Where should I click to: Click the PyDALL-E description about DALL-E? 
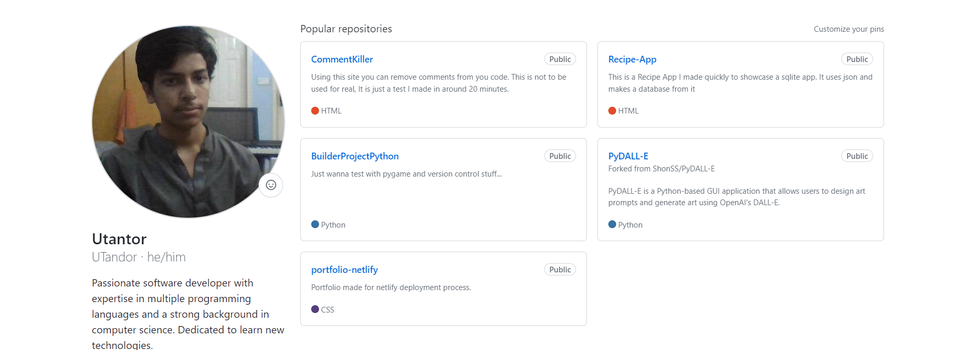(x=737, y=197)
